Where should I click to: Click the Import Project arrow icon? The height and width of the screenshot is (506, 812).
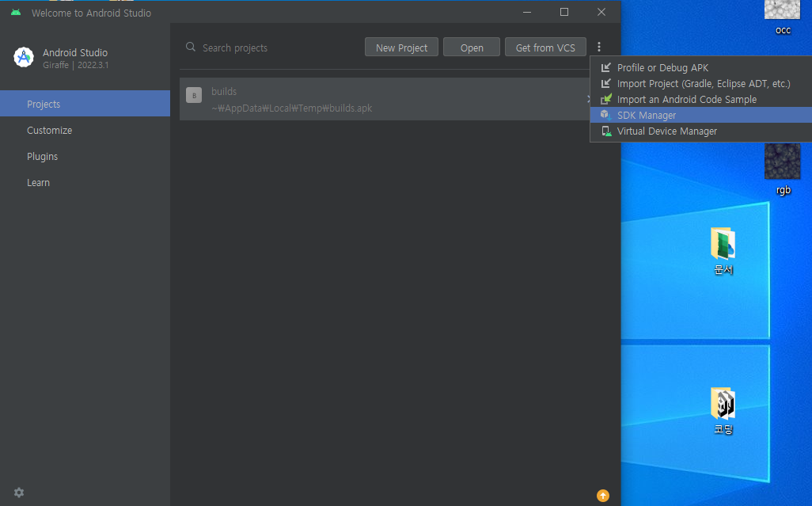pyautogui.click(x=605, y=83)
